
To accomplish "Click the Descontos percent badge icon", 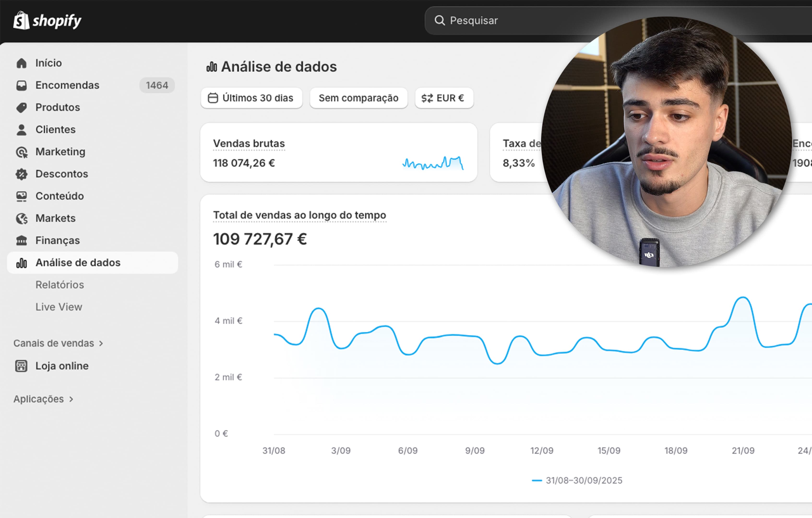I will [x=22, y=174].
